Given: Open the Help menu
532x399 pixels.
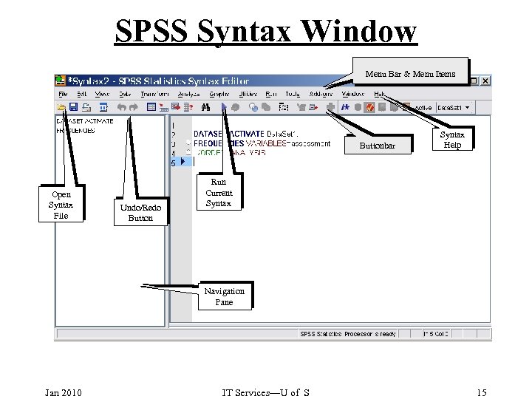Looking at the screenshot, I should 379,94.
